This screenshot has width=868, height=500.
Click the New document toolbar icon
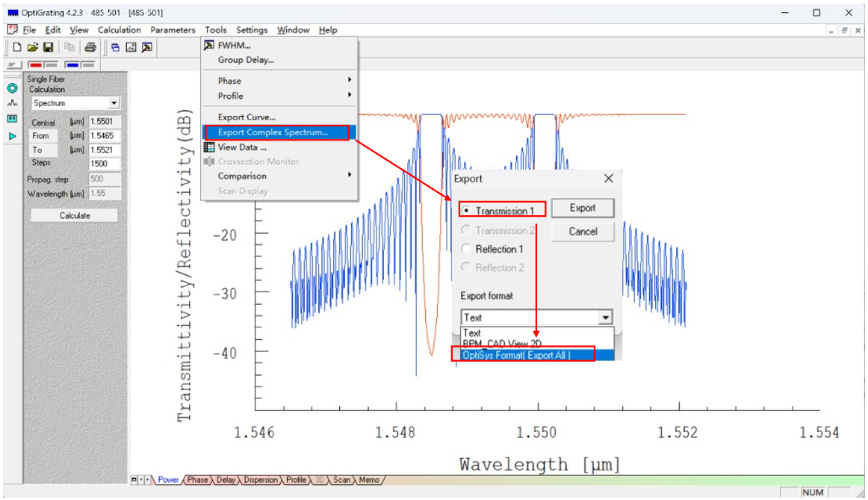[17, 47]
